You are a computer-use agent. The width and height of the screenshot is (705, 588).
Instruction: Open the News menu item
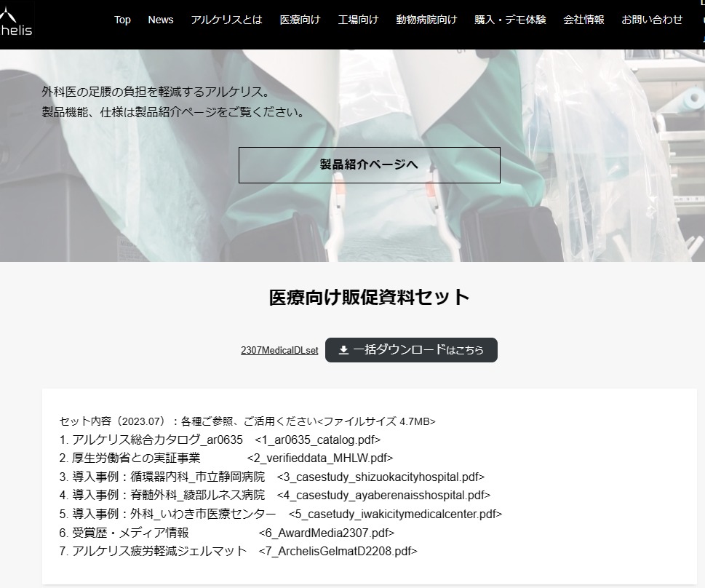pos(161,20)
